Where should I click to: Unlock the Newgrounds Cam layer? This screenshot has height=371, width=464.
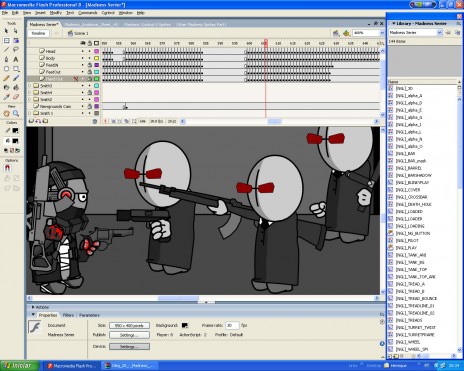pyautogui.click(x=90, y=106)
